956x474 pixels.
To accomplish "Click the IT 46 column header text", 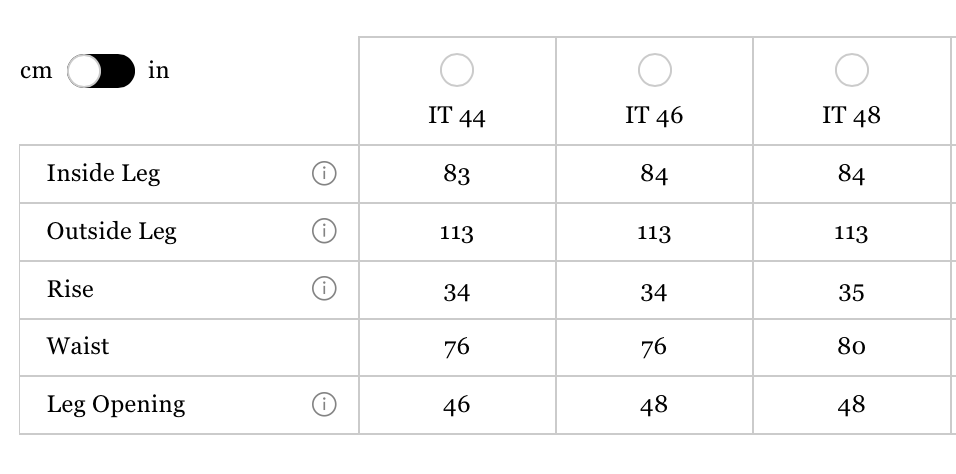I will click(x=654, y=115).
